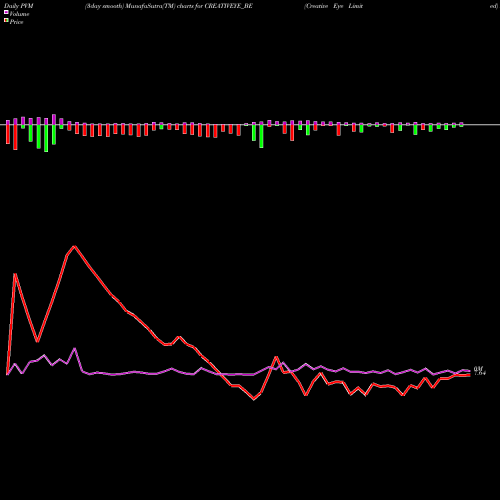Click the highest peak of the red price line
The image size is (500, 500).
(x=75, y=247)
